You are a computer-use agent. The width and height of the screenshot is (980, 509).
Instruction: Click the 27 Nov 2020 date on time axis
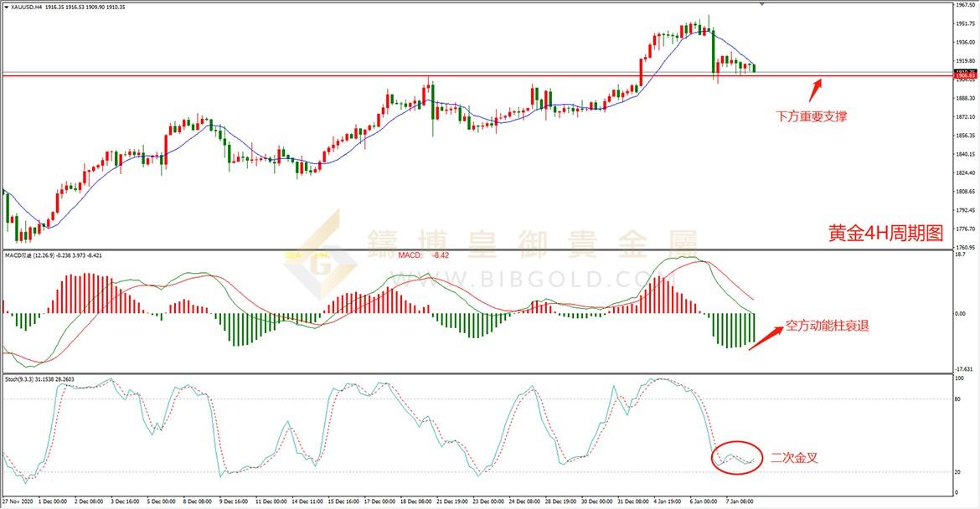[x=18, y=501]
